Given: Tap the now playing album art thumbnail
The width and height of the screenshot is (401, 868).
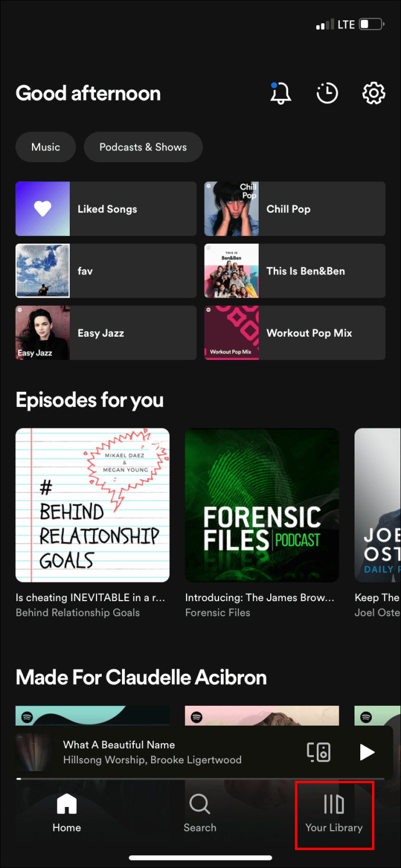Looking at the screenshot, I should click(x=34, y=752).
